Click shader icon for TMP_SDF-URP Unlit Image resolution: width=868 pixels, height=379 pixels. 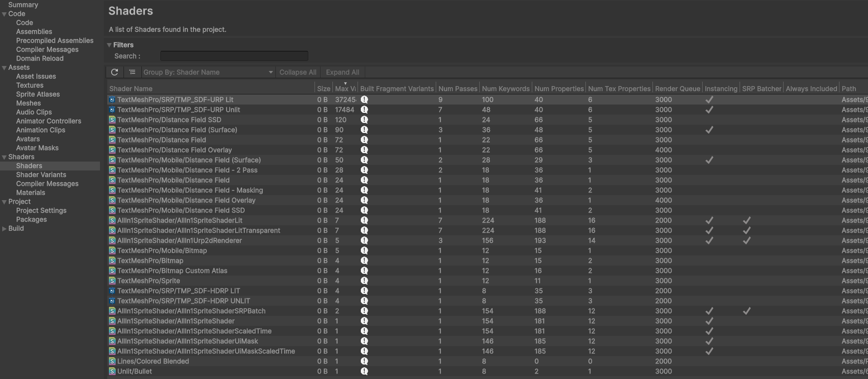[x=112, y=110]
